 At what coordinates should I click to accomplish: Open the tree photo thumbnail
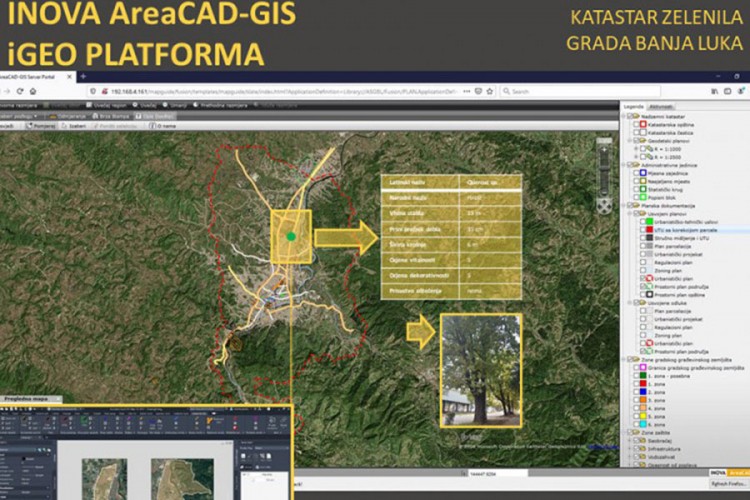click(x=481, y=370)
